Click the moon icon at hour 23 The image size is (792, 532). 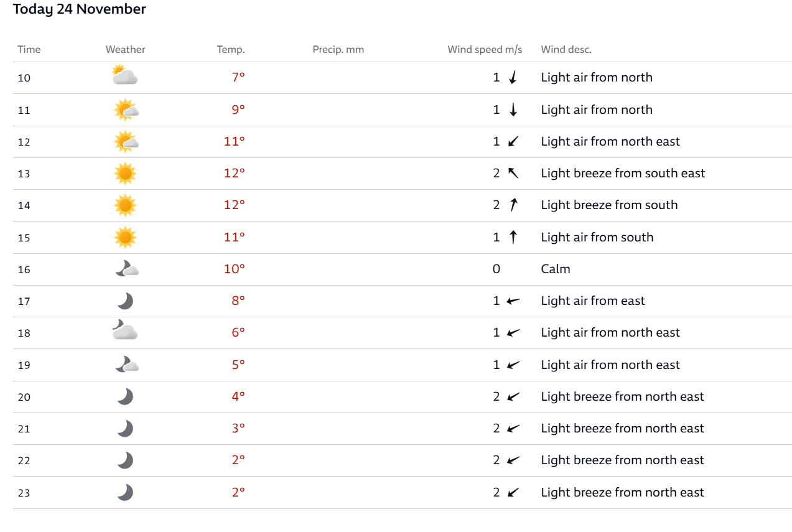[126, 493]
